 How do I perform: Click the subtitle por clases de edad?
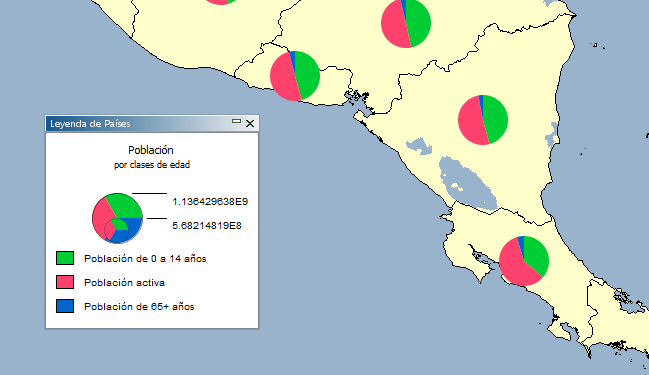click(152, 165)
